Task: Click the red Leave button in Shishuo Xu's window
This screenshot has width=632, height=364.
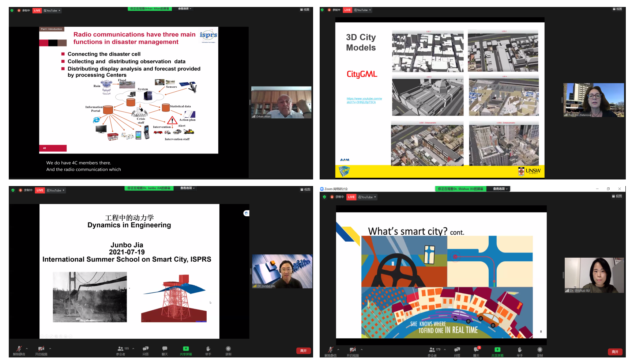Action: 615,352
